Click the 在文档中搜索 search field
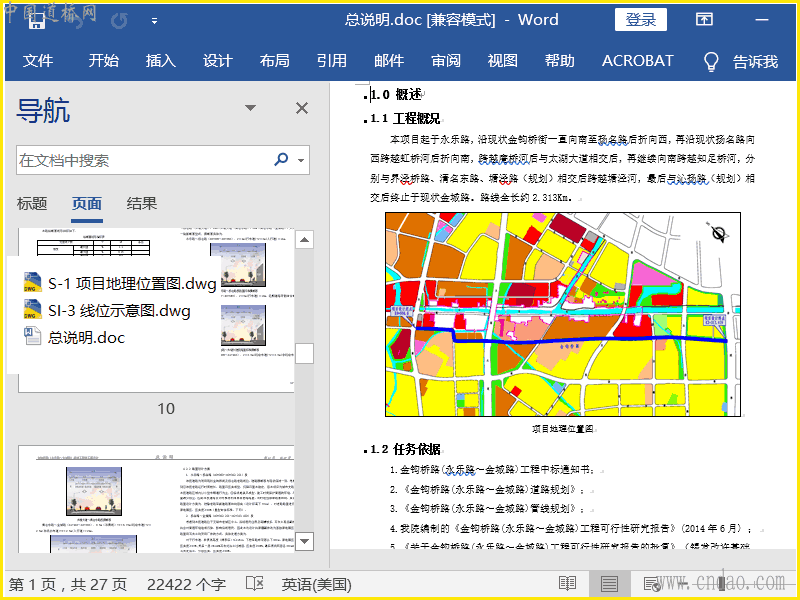 pyautogui.click(x=140, y=160)
